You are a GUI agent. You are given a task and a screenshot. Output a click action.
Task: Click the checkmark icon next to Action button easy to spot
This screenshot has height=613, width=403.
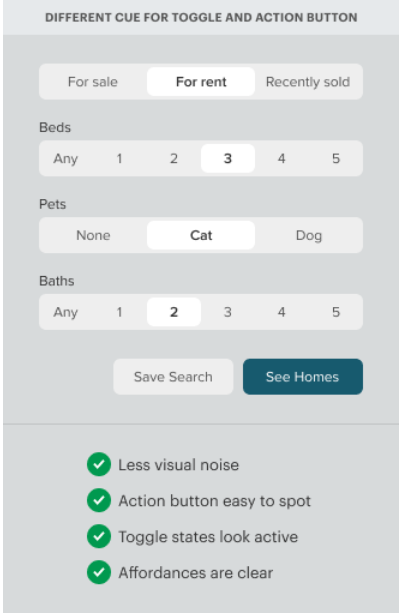tap(99, 500)
